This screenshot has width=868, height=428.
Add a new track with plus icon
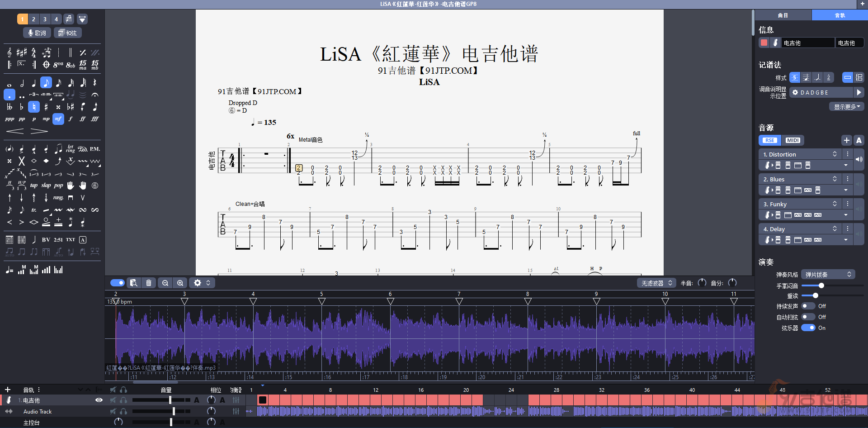8,390
